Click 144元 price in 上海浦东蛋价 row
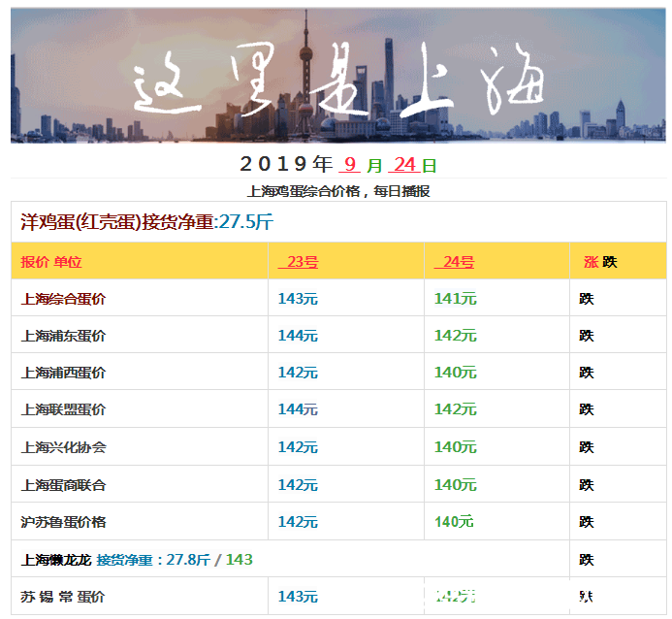Screen dimensions: 672x619 pos(298,336)
